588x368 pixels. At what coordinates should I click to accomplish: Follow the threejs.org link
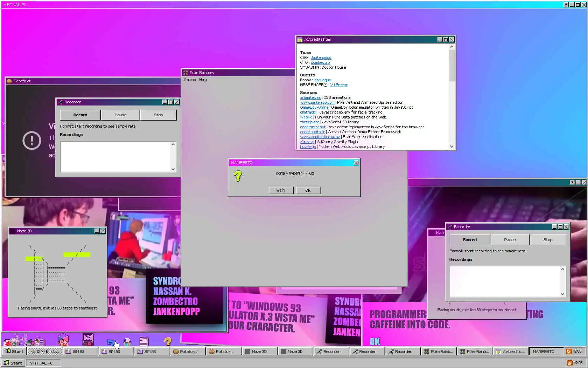click(x=310, y=122)
